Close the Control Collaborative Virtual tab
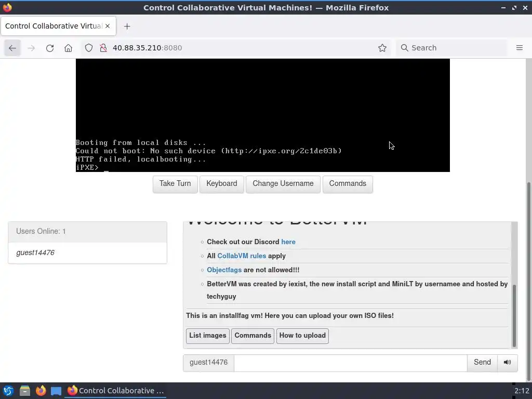 pos(108,26)
